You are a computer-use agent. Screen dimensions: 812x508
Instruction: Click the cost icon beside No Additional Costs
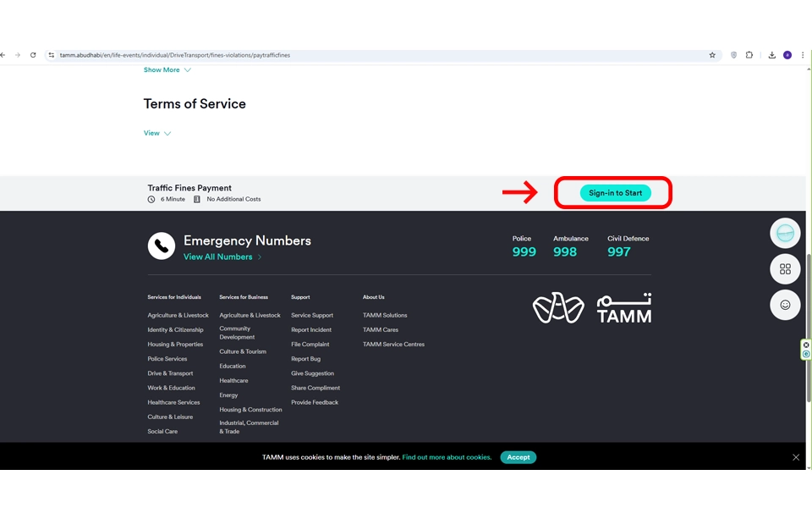(197, 200)
